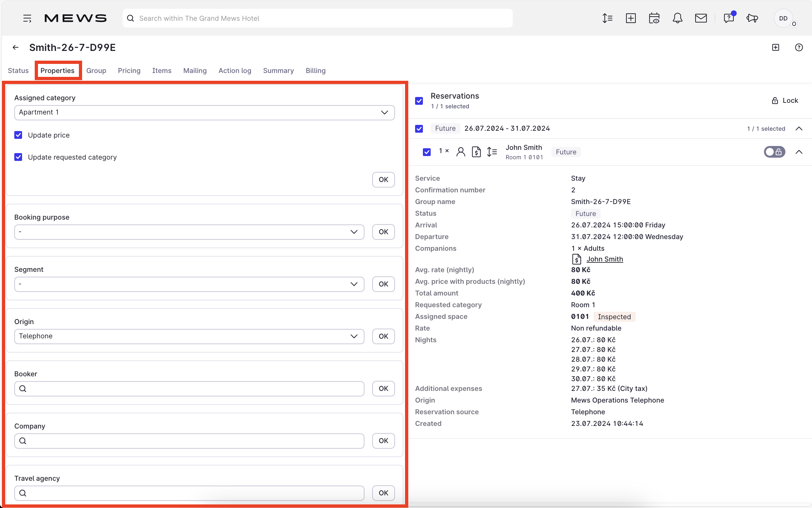
Task: Open John Smith's profile link
Action: 605,259
